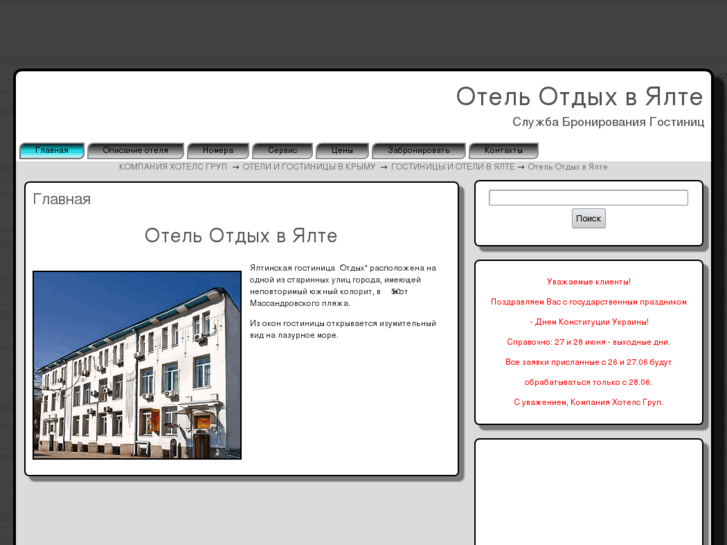Go to the Номера tab

pyautogui.click(x=217, y=151)
